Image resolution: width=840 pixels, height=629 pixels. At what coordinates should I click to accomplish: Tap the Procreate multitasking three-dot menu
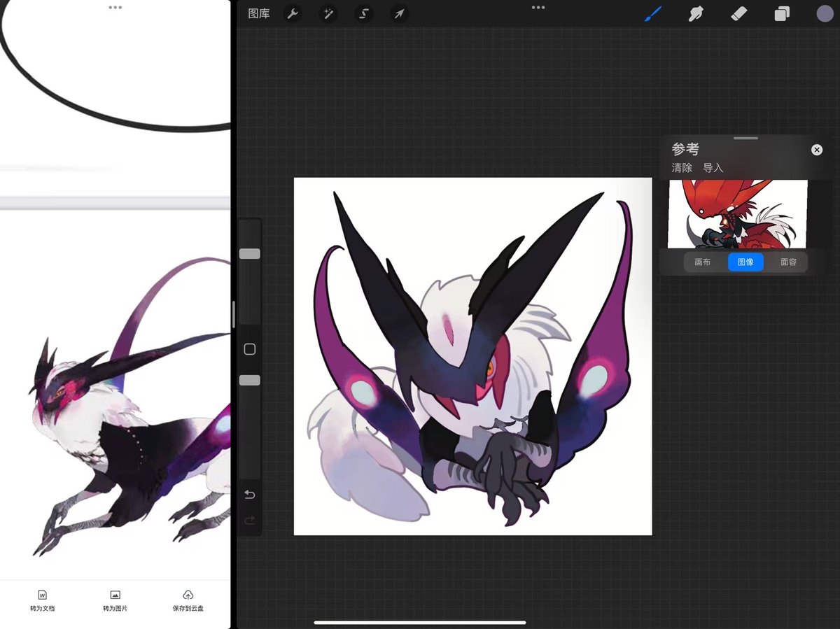(538, 7)
